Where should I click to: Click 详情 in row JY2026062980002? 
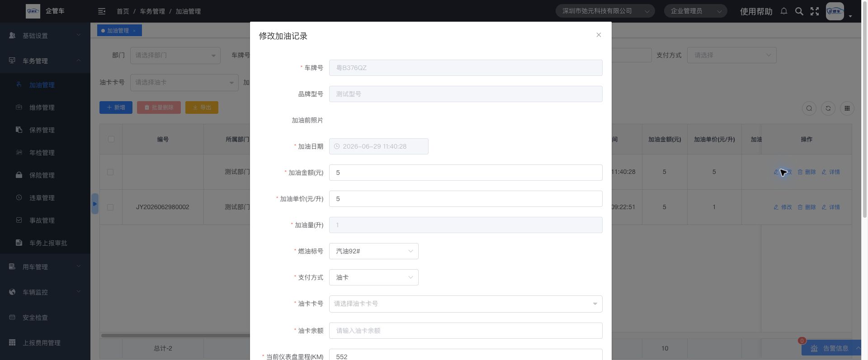tap(831, 207)
